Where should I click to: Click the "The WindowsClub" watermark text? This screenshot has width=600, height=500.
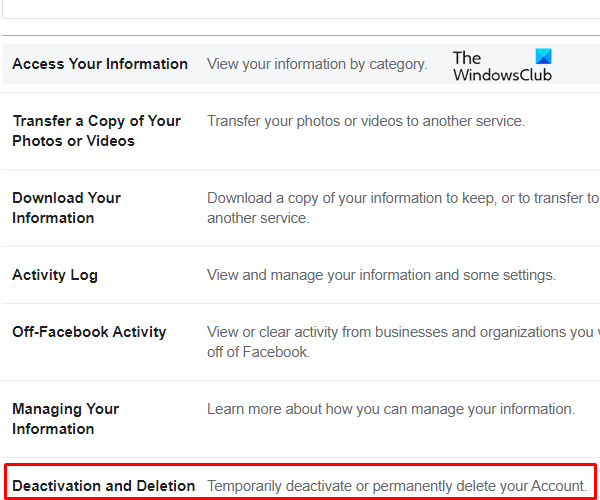500,67
